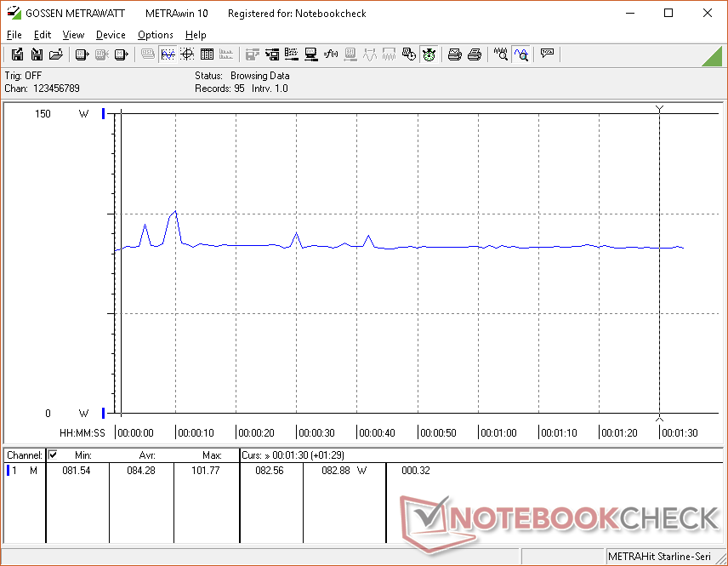This screenshot has height=566, width=728.
Task: Click the blue channel 1 color indicator
Action: coord(8,471)
